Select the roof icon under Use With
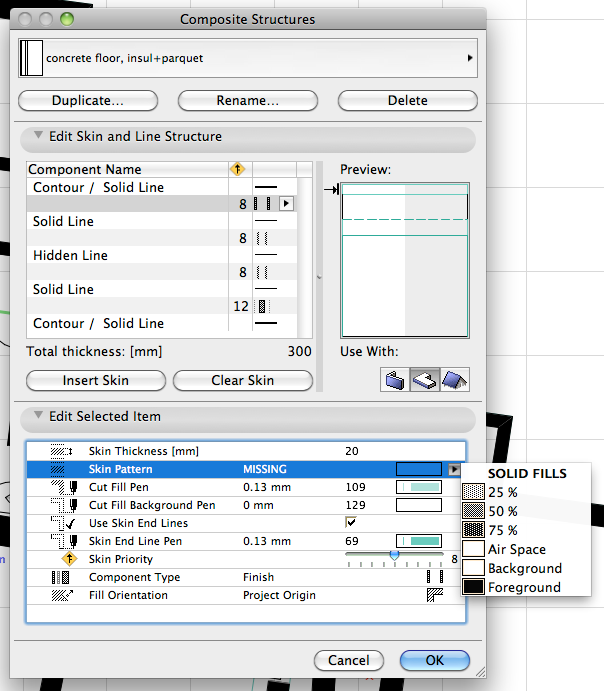 pyautogui.click(x=455, y=380)
